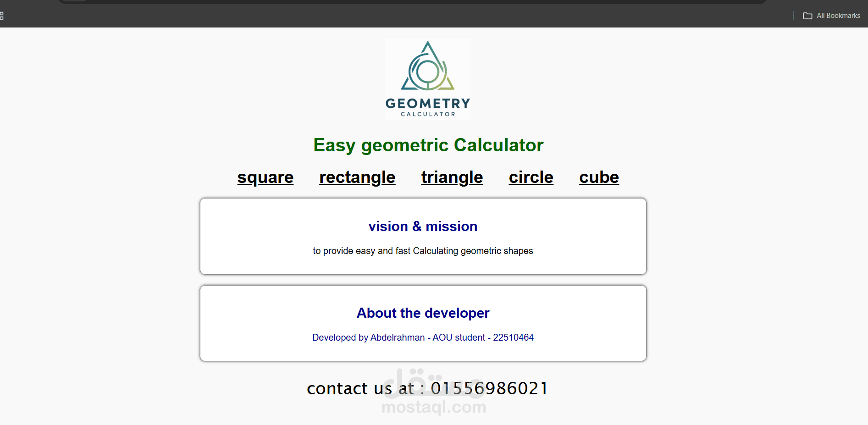The image size is (868, 425).
Task: Click the contact us phone number text
Action: click(427, 388)
